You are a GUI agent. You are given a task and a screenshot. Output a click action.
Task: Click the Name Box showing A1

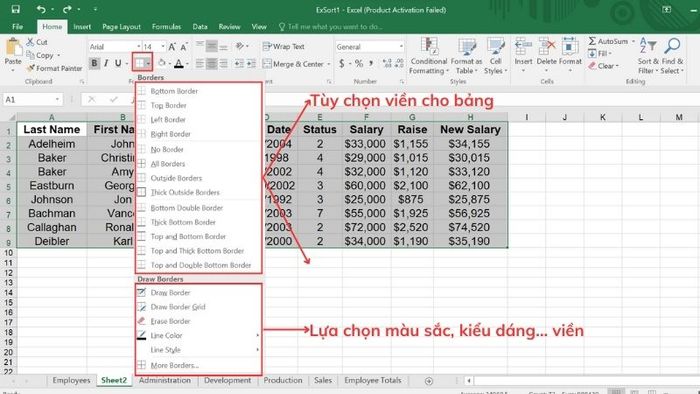[32, 100]
